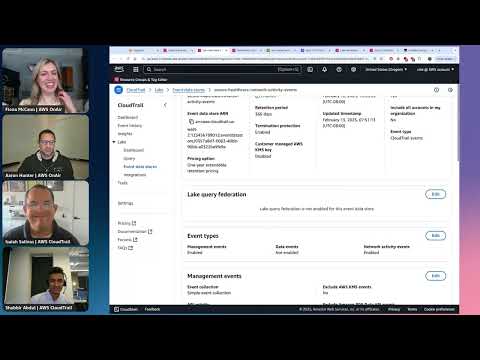Open the page preferences gear icon
Screen dimensions: 480x360
coord(450,90)
